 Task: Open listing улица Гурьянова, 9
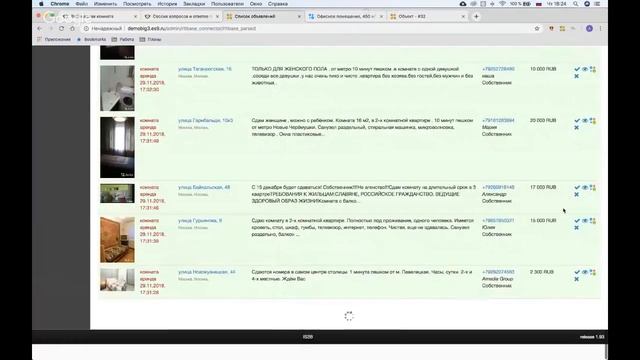pyautogui.click(x=200, y=220)
